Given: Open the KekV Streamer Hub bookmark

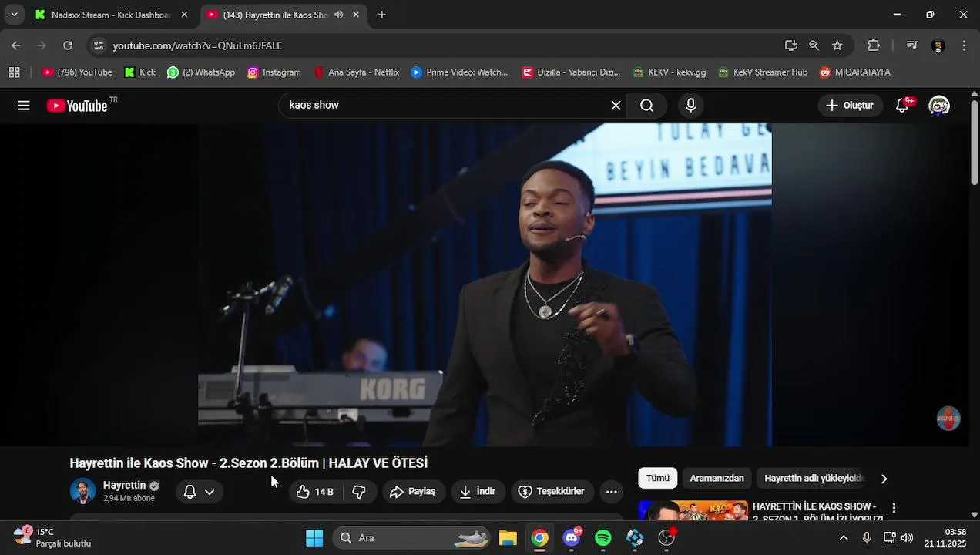Looking at the screenshot, I should [762, 72].
